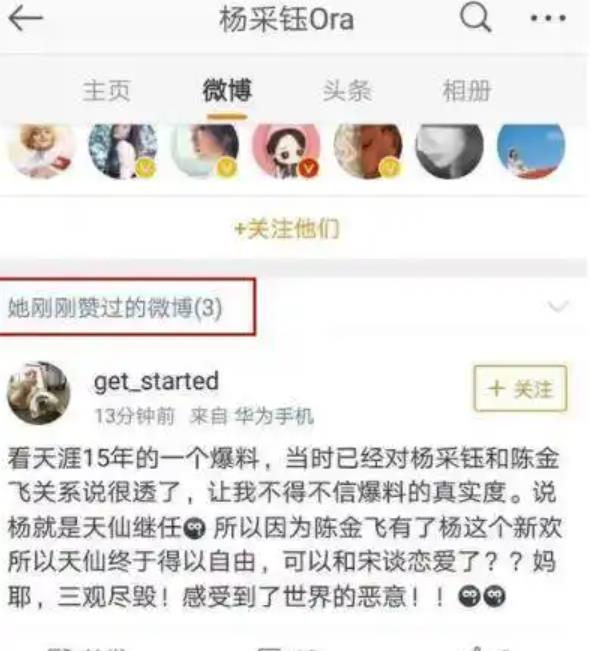The height and width of the screenshot is (651, 590).
Task: Open the three-dot more options menu
Action: point(548,18)
